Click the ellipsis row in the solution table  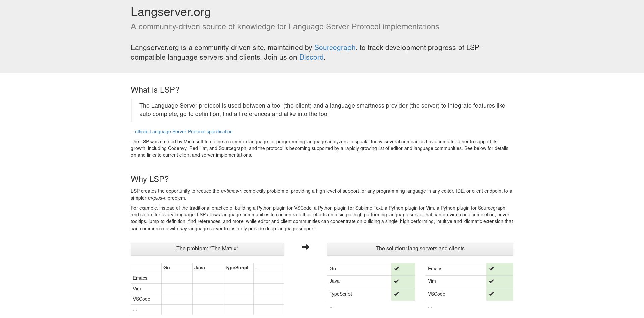pyautogui.click(x=332, y=307)
